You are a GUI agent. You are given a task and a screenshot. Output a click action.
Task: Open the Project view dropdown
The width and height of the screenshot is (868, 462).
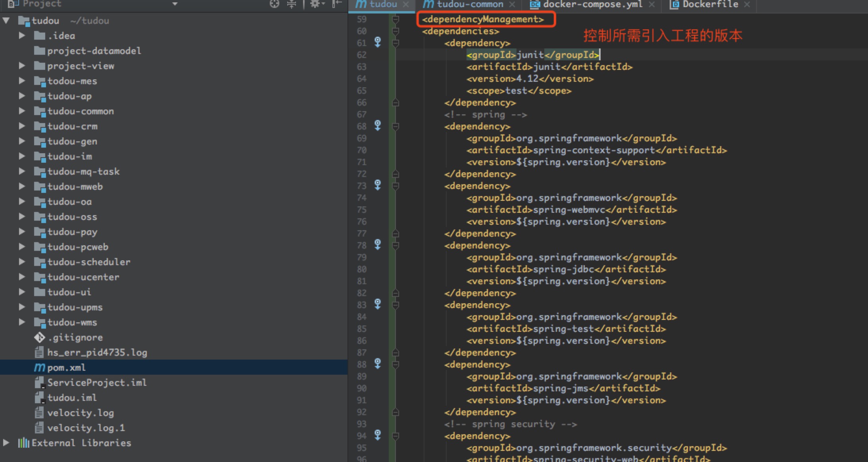coord(175,4)
